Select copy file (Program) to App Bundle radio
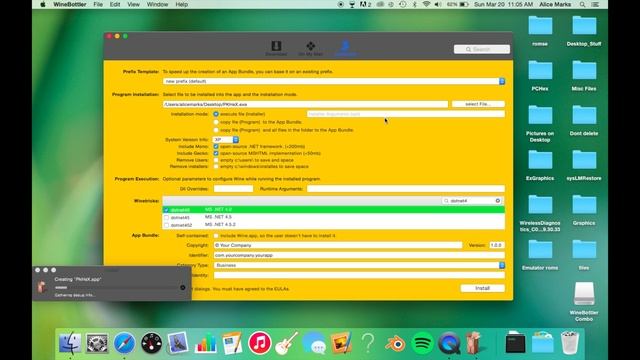640x360 pixels. [x=216, y=122]
